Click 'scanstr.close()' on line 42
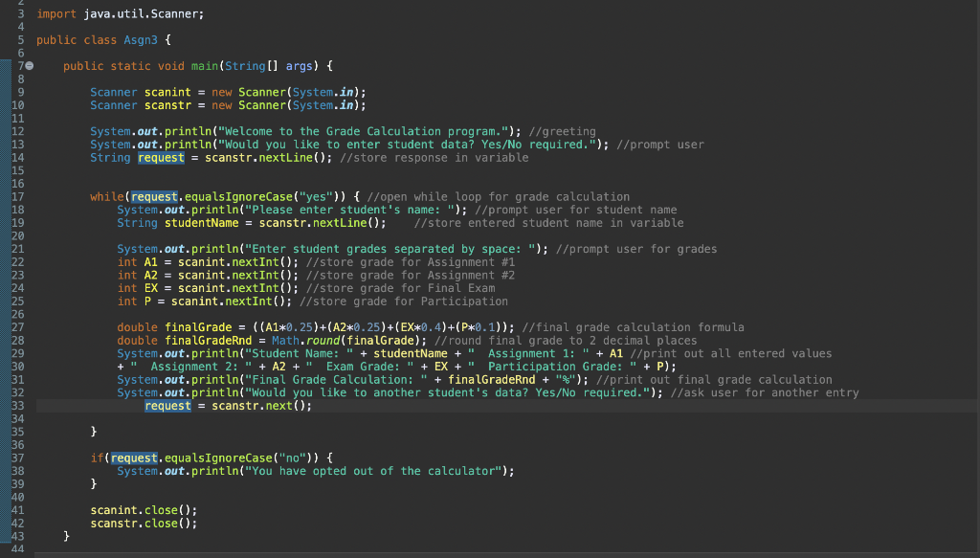980x558 pixels. click(141, 525)
